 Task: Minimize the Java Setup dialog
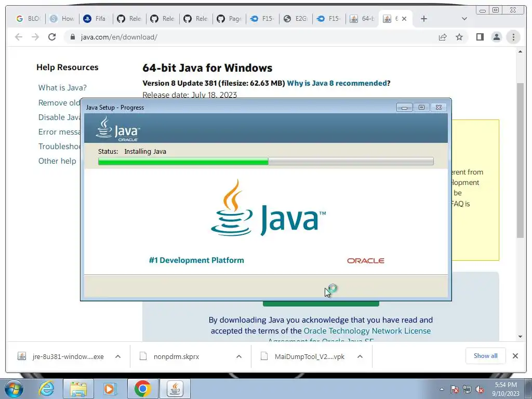(x=404, y=108)
